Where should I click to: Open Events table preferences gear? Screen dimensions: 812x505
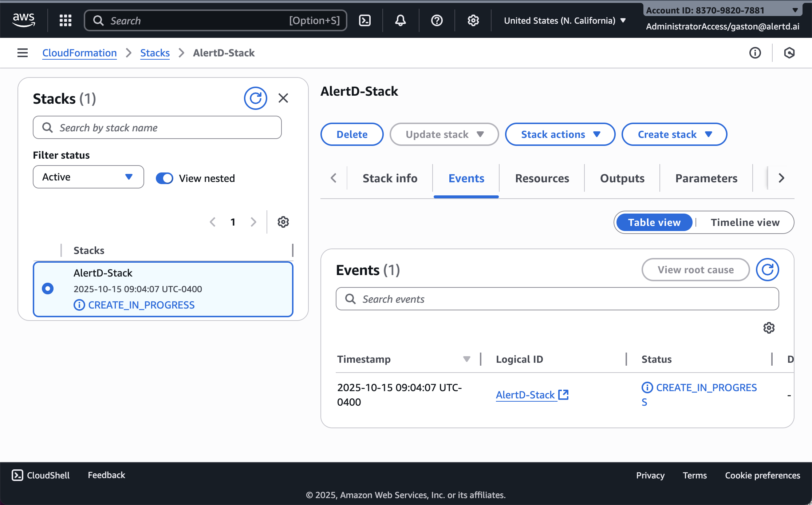pyautogui.click(x=769, y=328)
